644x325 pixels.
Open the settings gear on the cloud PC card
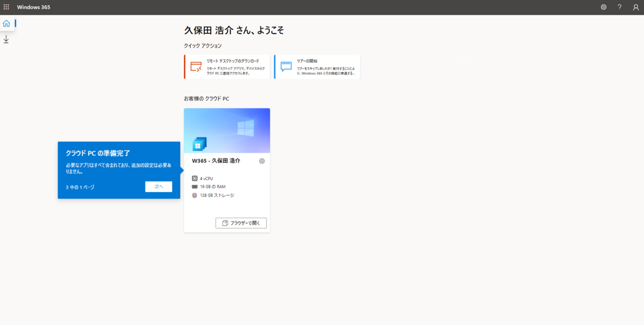pyautogui.click(x=261, y=161)
